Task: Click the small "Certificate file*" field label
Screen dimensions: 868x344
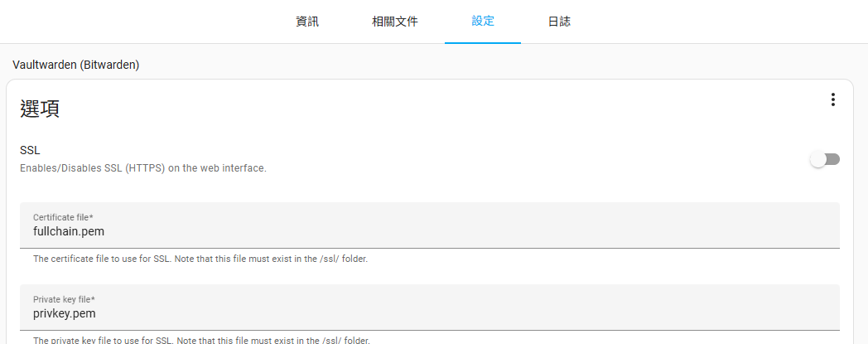Action: pyautogui.click(x=64, y=217)
